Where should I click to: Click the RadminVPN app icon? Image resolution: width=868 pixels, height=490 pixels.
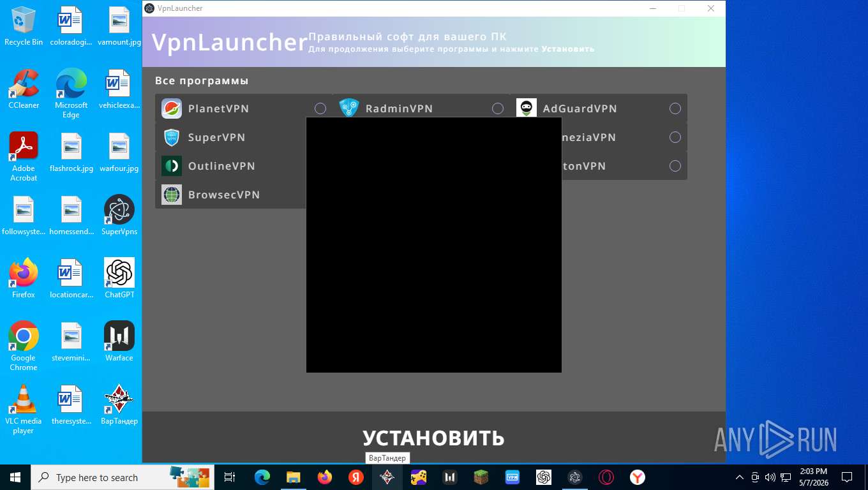349,108
